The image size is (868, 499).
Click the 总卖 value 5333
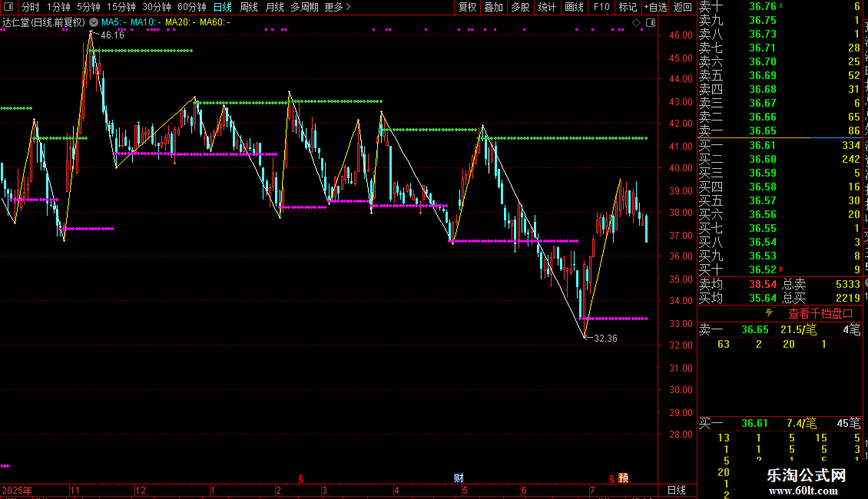847,284
